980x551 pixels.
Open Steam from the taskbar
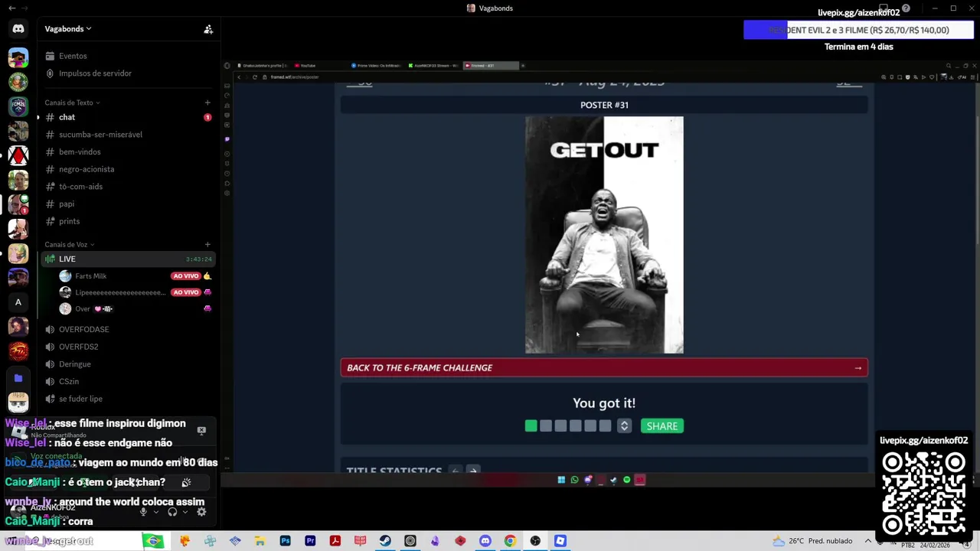(x=385, y=541)
